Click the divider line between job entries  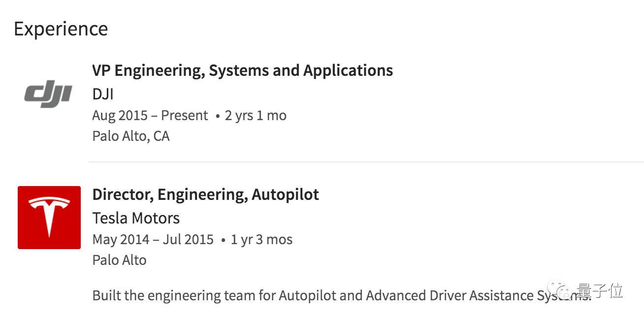[x=366, y=161]
